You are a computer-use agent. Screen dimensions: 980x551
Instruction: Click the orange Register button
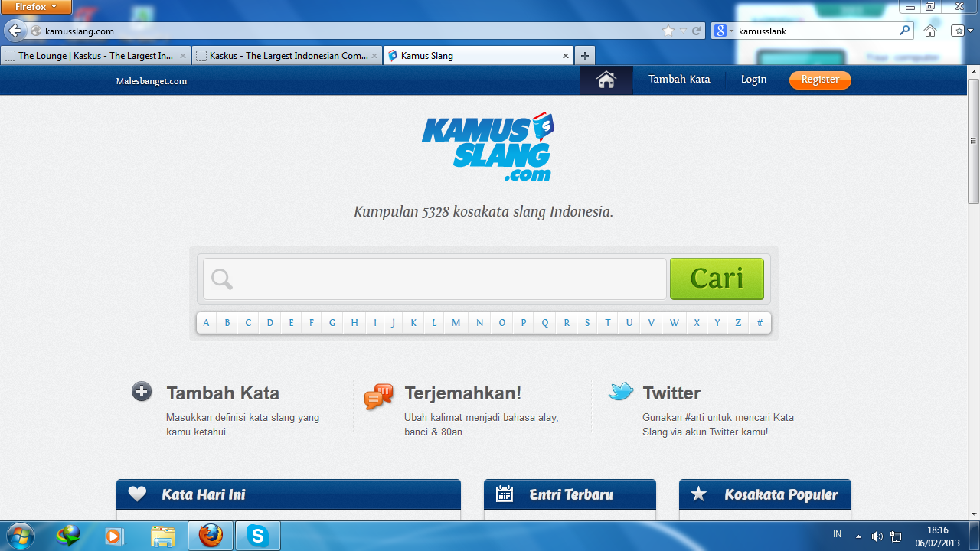[x=820, y=80]
